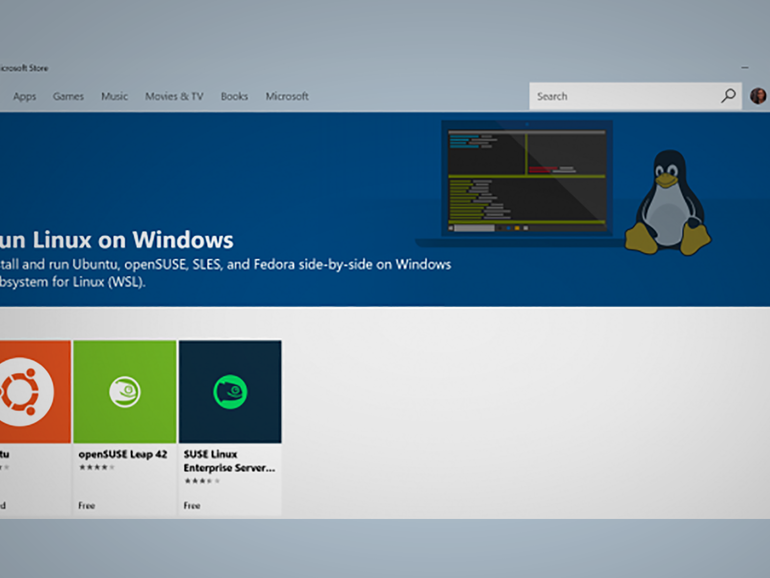Open the Games tab
770x578 pixels.
coord(68,97)
